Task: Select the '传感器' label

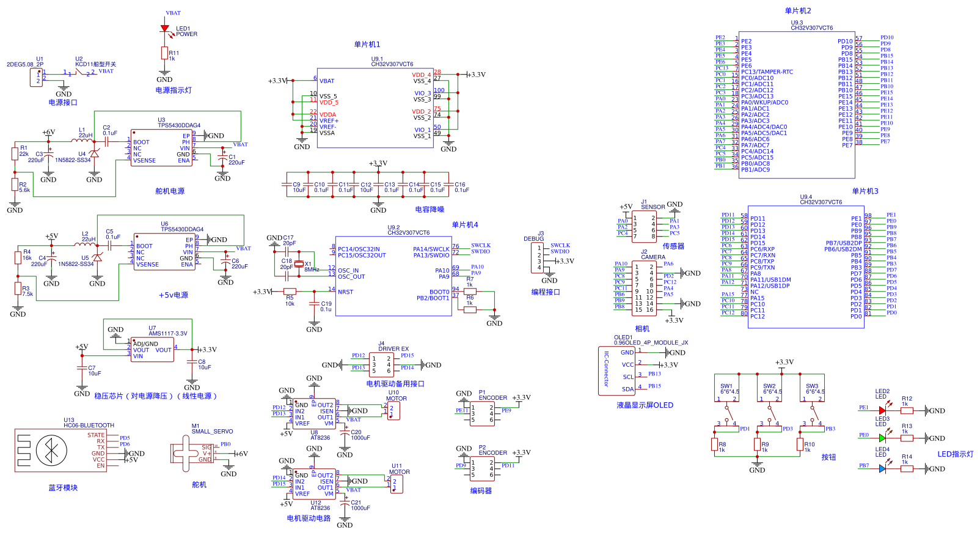Action: (x=673, y=246)
